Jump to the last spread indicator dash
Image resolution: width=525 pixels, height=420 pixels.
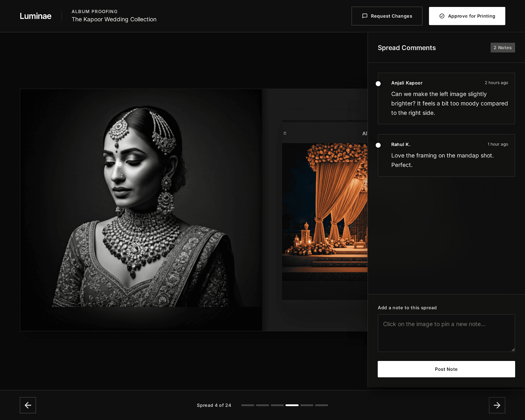pyautogui.click(x=322, y=405)
